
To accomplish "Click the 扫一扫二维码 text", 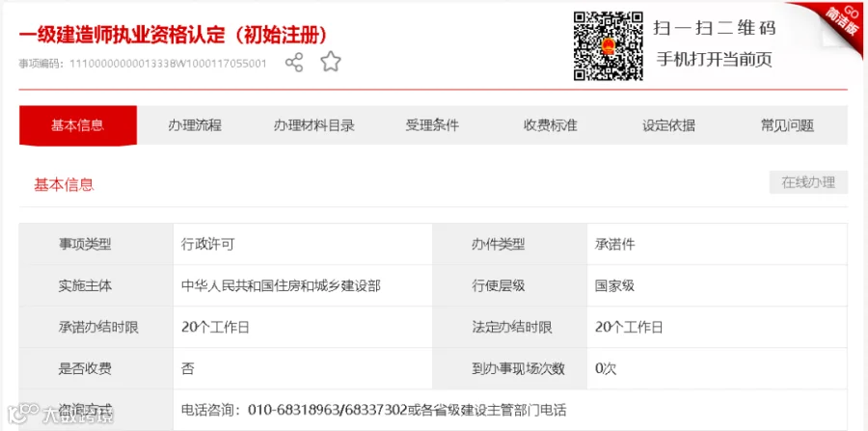I will [x=714, y=28].
